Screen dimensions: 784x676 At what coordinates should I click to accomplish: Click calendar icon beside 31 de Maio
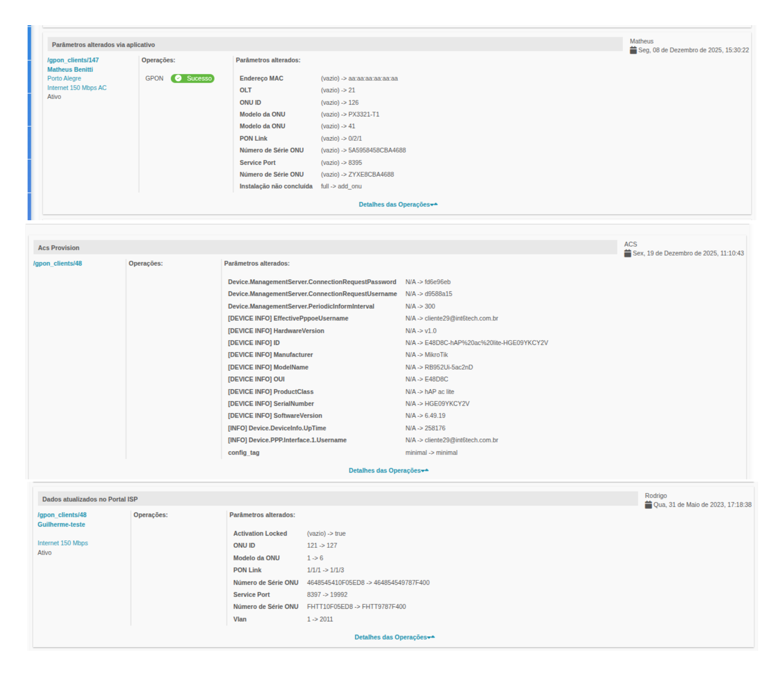(x=648, y=505)
